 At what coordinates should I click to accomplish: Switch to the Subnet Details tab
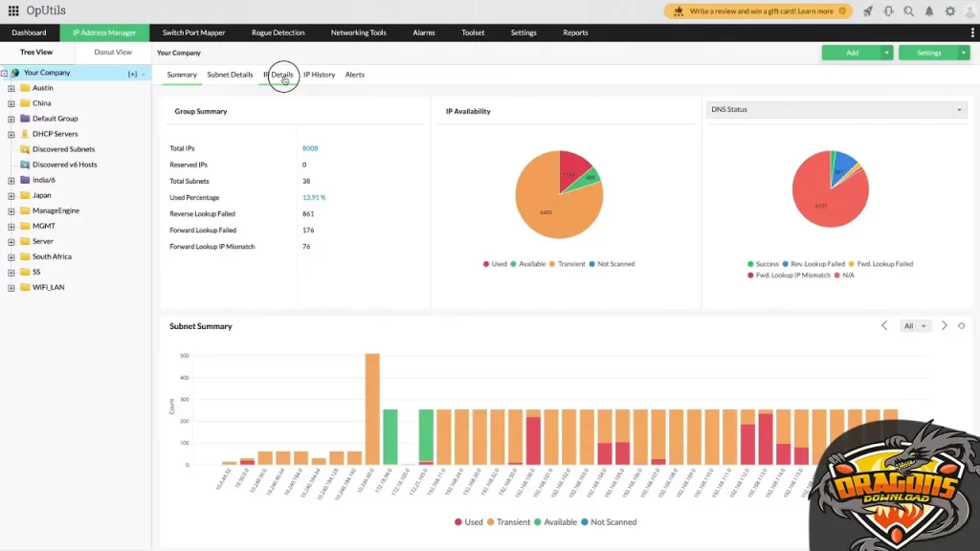(230, 75)
